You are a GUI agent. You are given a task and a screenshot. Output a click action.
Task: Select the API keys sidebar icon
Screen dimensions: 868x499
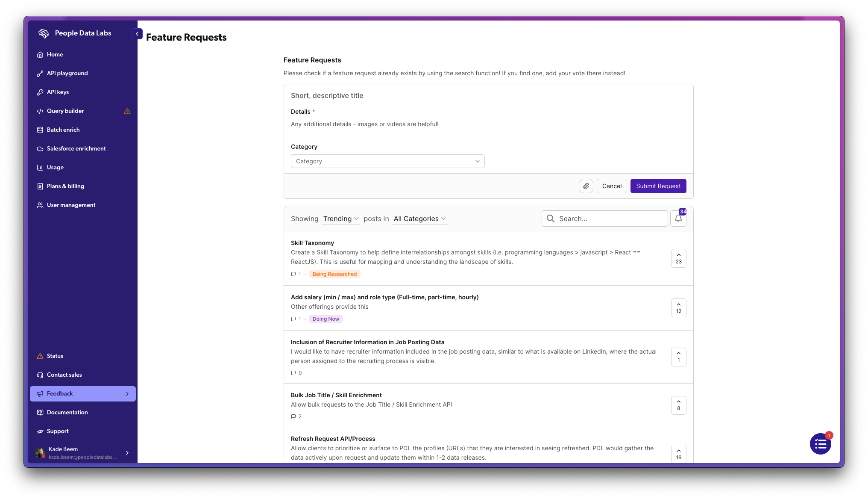click(x=40, y=92)
